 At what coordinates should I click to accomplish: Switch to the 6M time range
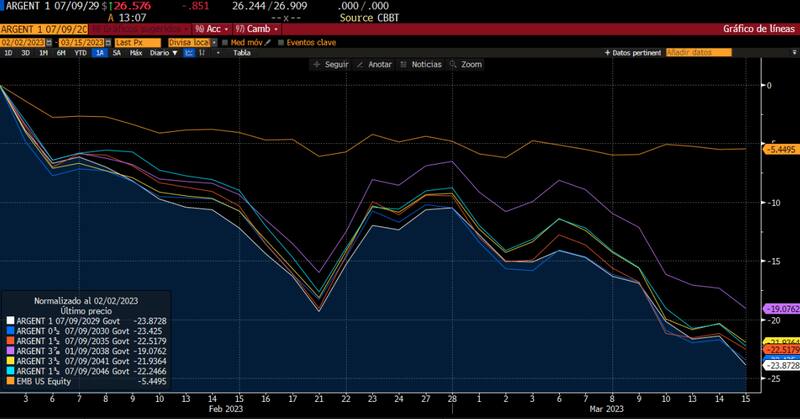[x=59, y=53]
